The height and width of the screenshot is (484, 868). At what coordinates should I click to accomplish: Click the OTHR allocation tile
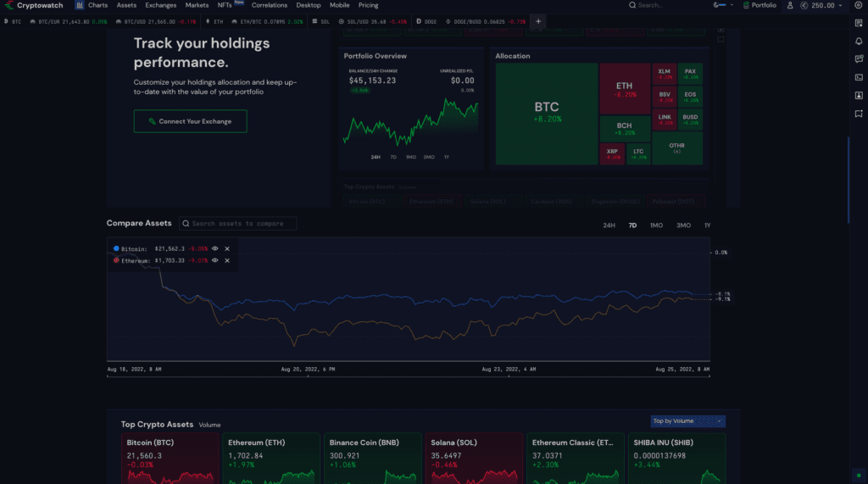point(677,147)
